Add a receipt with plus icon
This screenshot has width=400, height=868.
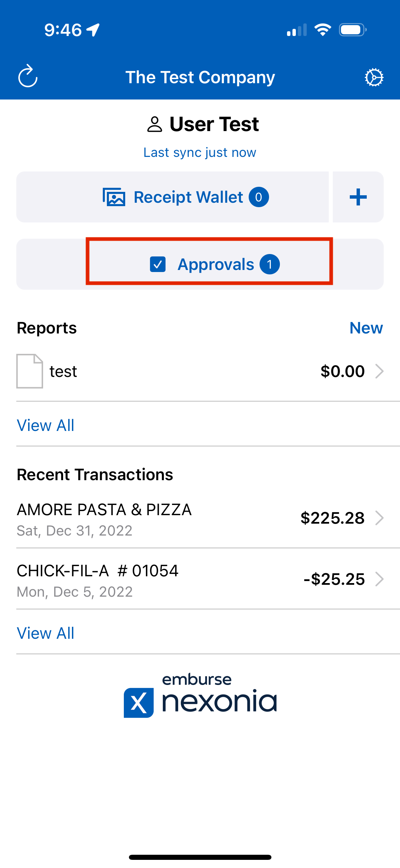[x=358, y=197]
